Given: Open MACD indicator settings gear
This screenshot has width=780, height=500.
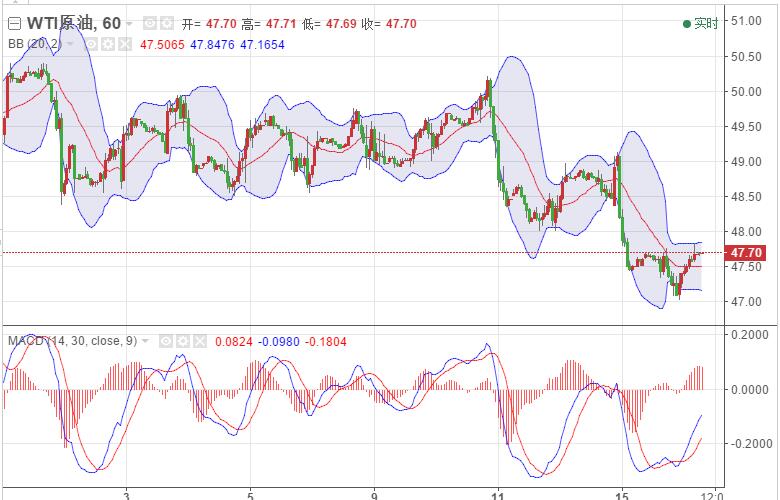Looking at the screenshot, I should (x=183, y=341).
